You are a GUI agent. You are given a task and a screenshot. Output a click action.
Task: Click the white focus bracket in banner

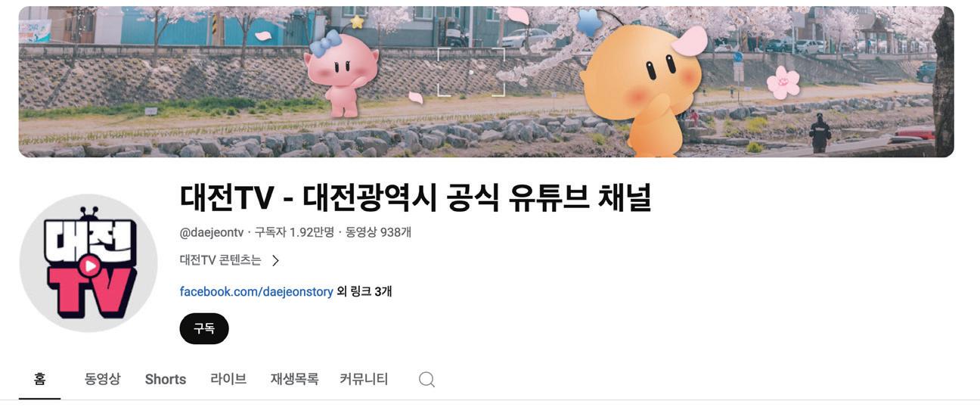[471, 72]
